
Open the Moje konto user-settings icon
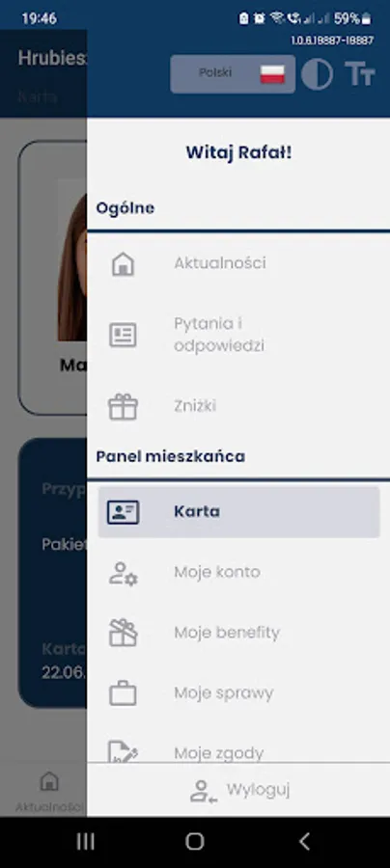click(x=123, y=573)
